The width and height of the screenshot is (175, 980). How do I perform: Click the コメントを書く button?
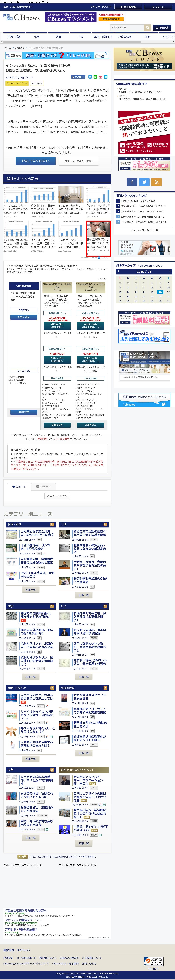click(x=57, y=496)
